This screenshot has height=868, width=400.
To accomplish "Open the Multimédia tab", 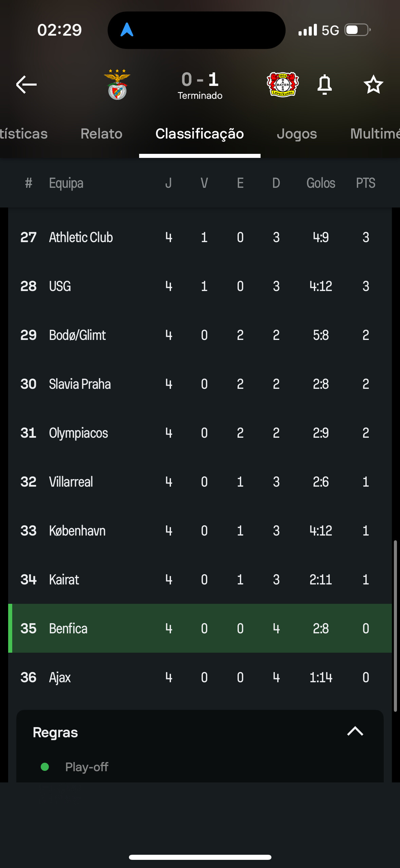I will [x=375, y=134].
